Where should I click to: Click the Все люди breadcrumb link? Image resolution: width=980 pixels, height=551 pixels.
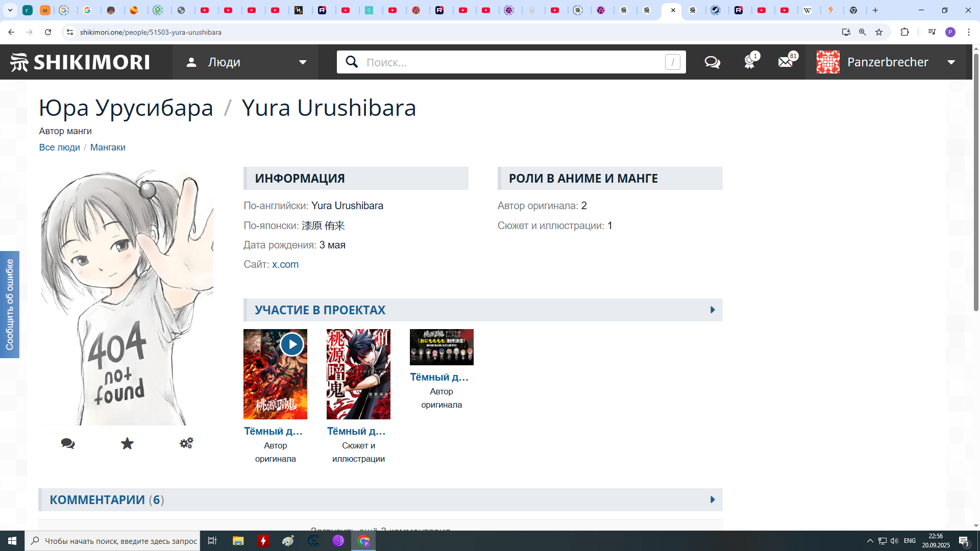point(59,147)
